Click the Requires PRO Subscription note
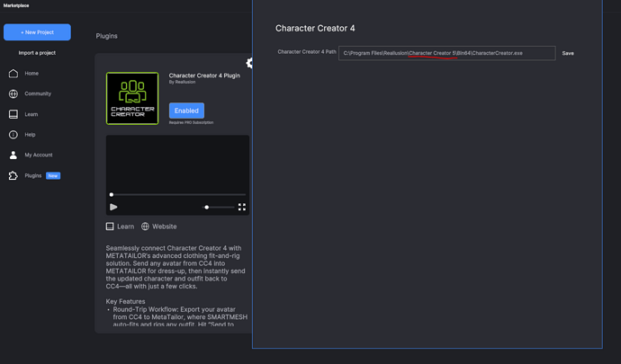 pos(192,122)
